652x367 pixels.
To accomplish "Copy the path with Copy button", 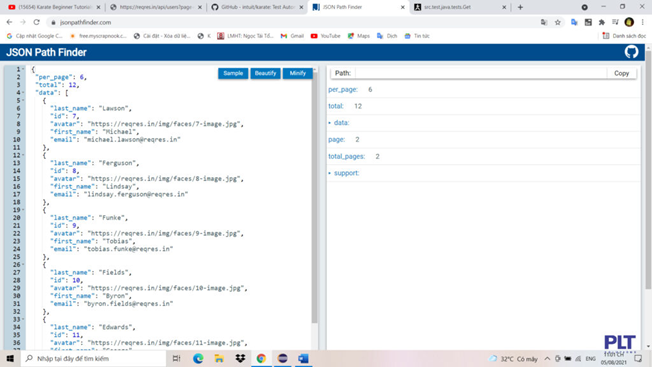I will (x=621, y=73).
